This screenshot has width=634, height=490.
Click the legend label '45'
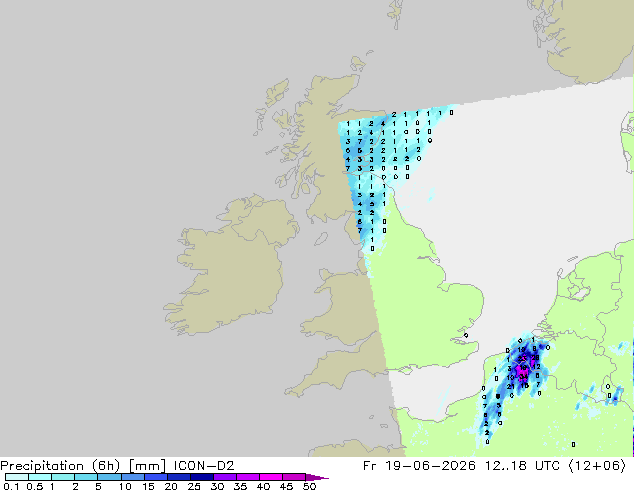pyautogui.click(x=286, y=486)
